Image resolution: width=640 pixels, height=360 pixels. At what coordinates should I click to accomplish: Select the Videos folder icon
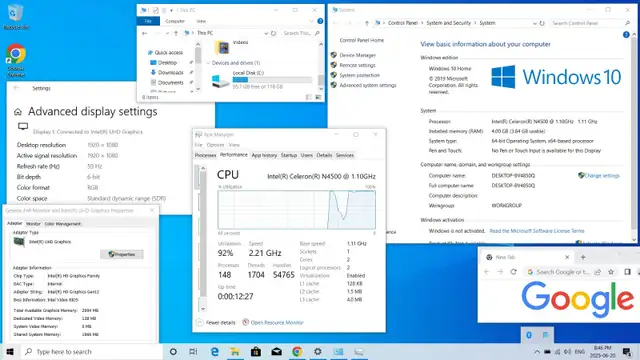pos(222,48)
